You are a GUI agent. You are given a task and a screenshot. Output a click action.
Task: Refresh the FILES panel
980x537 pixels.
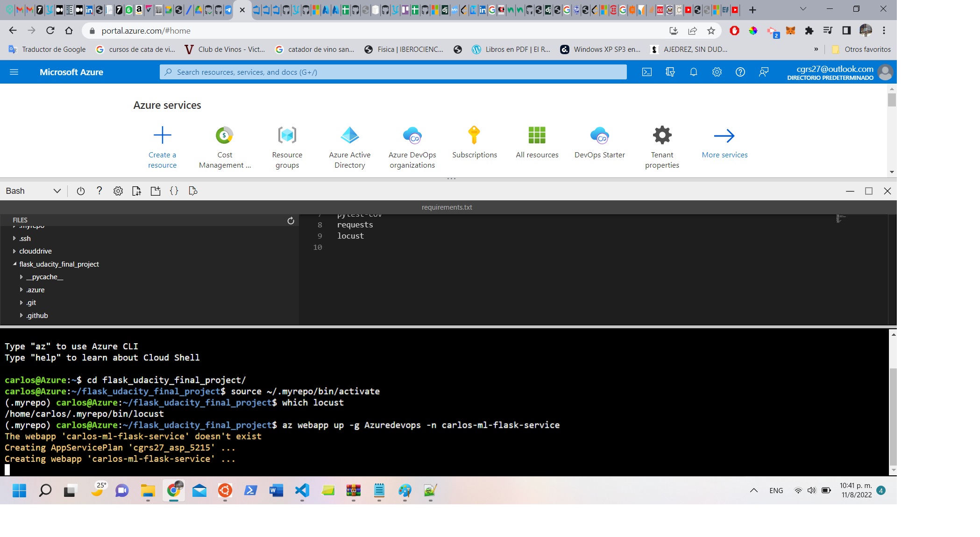click(291, 220)
